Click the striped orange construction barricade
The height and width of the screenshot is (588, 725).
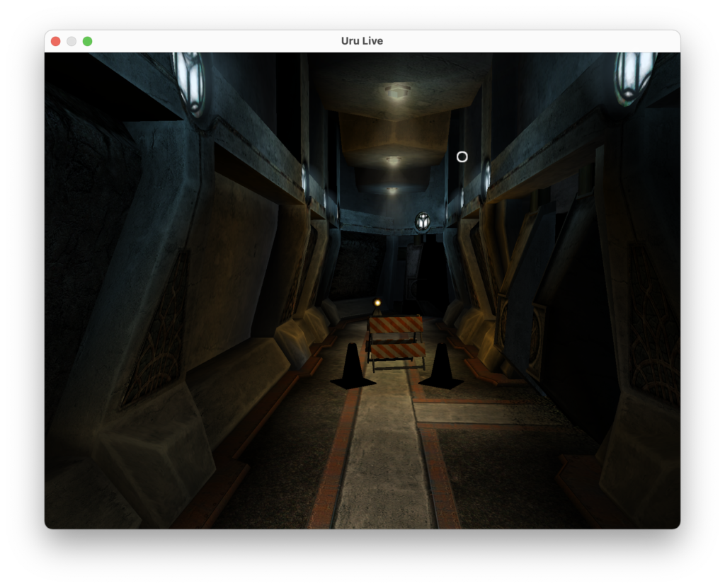[x=396, y=342]
